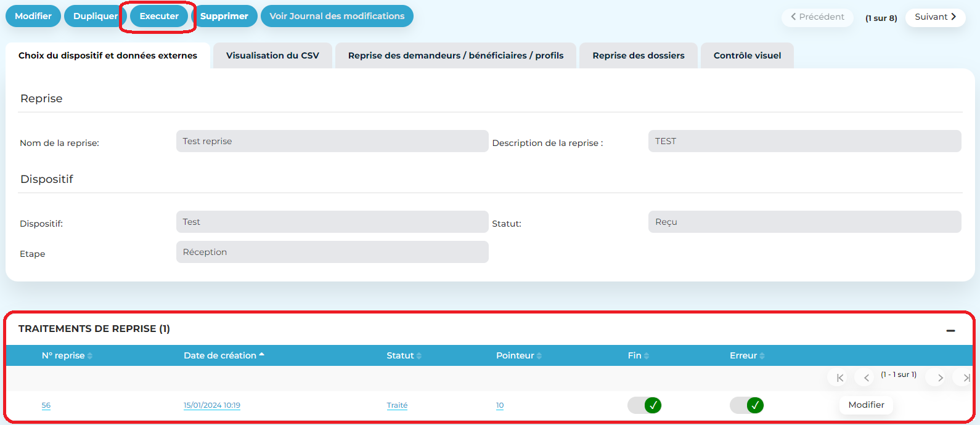Jump to last page of table
This screenshot has width=980, height=425.
965,378
